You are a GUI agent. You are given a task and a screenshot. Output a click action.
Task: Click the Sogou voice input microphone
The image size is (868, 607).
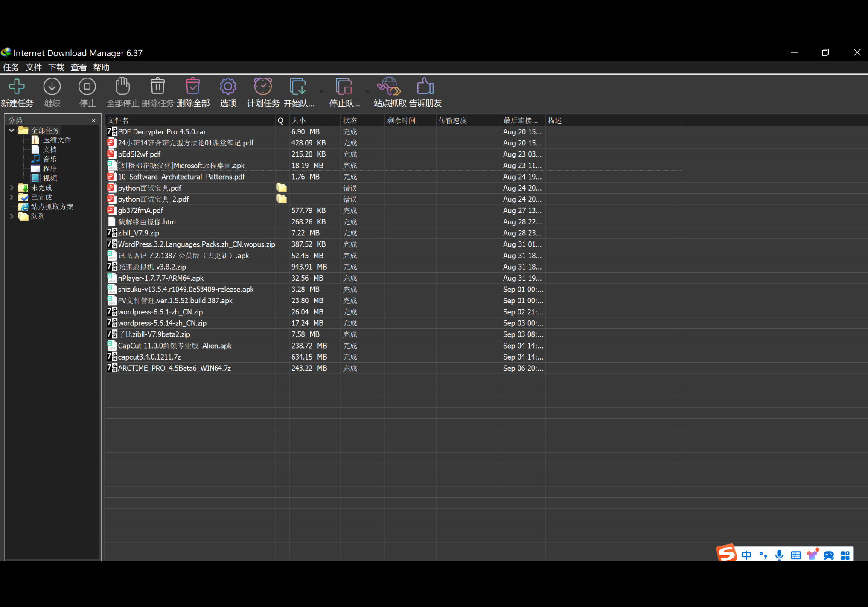pos(779,555)
